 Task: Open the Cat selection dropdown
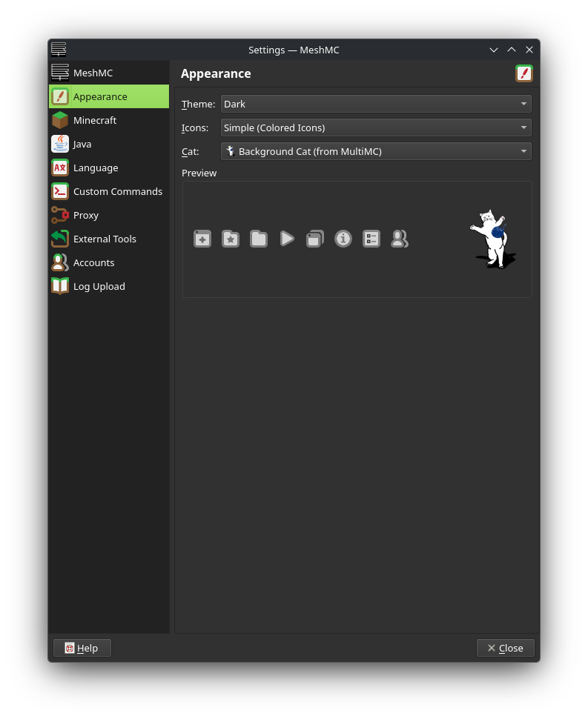coord(376,151)
